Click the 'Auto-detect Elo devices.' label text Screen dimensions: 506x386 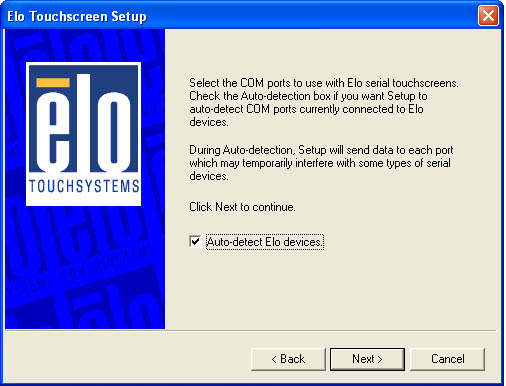(265, 242)
